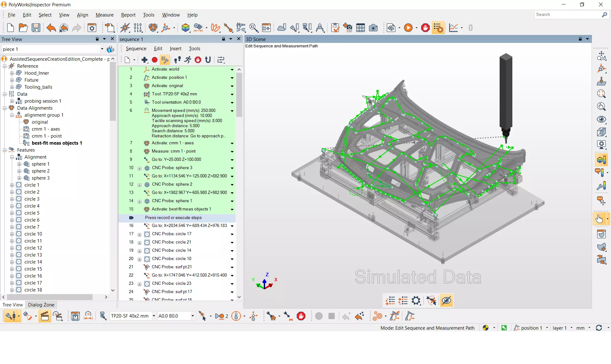
Task: Click in the Search input field
Action: pos(567,15)
